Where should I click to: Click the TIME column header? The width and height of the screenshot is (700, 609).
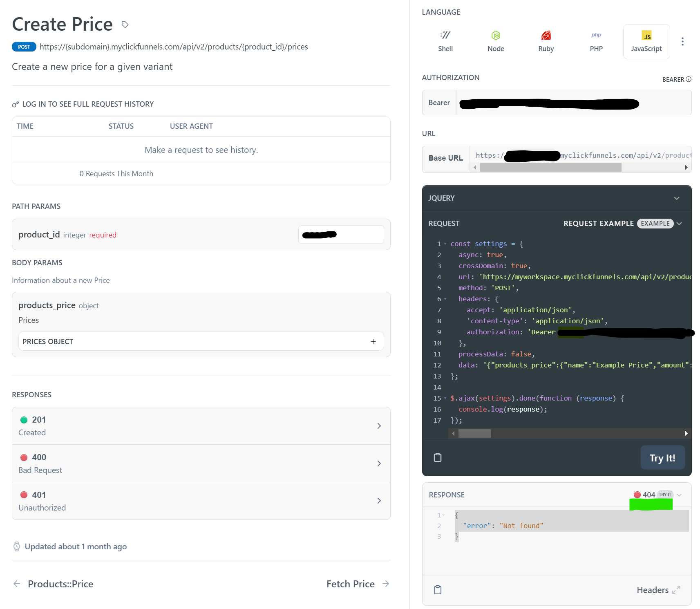(x=25, y=126)
